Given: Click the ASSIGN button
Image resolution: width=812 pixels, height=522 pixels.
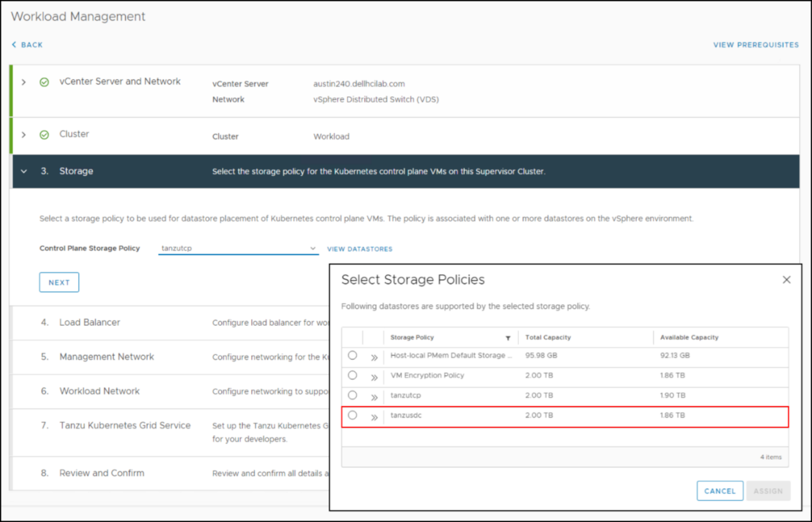Looking at the screenshot, I should [x=768, y=491].
